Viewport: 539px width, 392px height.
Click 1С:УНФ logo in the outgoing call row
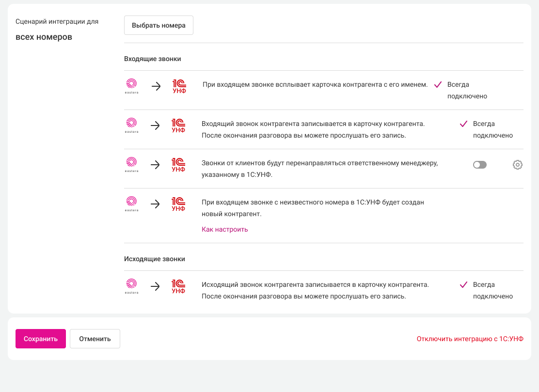tap(178, 286)
